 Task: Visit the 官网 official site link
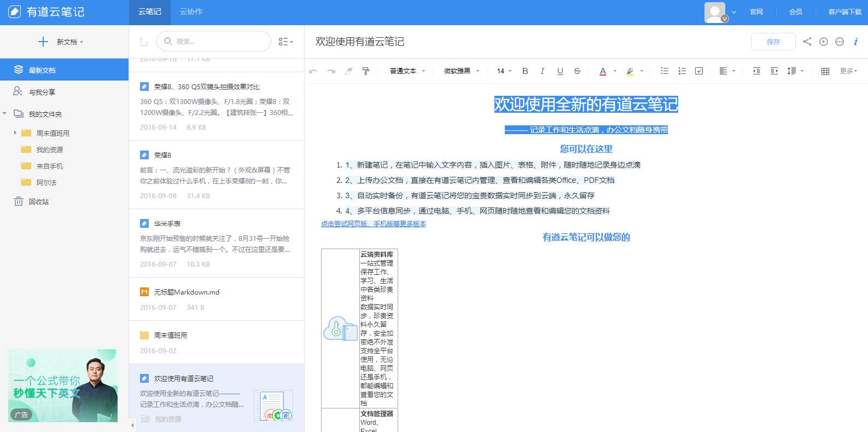[756, 12]
